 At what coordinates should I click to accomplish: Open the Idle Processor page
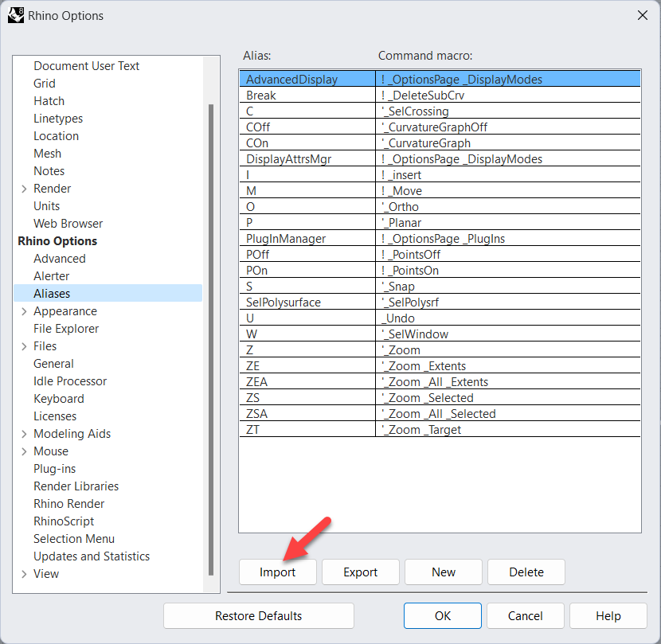[x=70, y=381]
